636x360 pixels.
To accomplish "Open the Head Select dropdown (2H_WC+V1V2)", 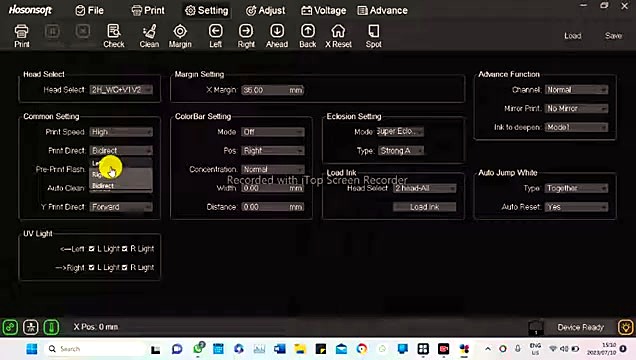I will (x=121, y=90).
